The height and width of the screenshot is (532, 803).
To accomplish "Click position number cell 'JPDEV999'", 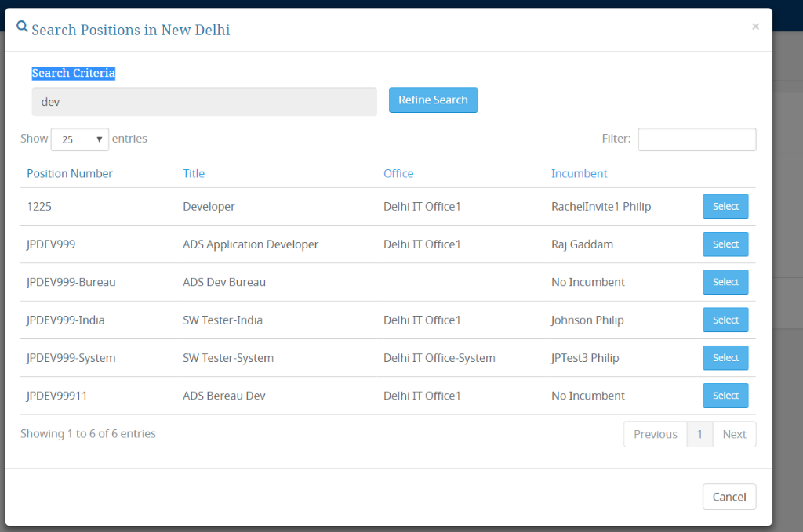I will pyautogui.click(x=51, y=244).
